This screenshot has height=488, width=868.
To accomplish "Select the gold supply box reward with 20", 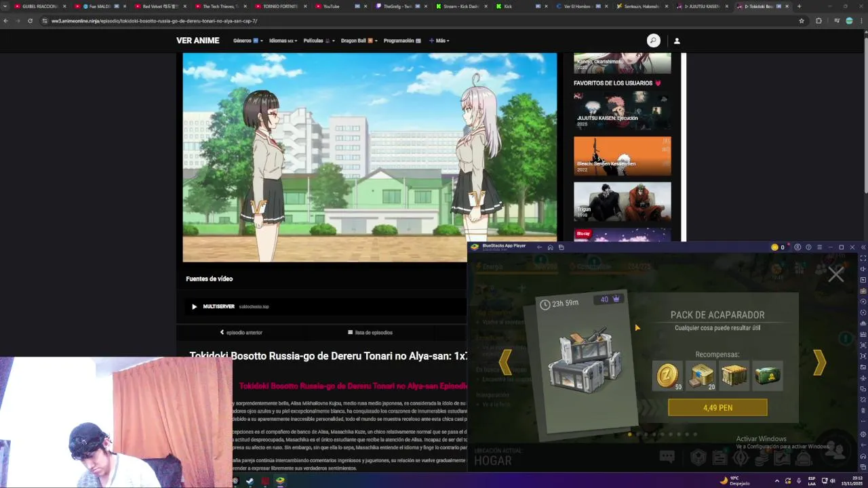I will pos(701,375).
